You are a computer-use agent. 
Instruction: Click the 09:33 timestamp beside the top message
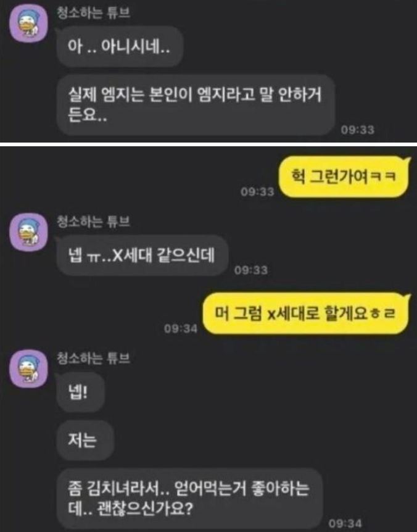358,130
